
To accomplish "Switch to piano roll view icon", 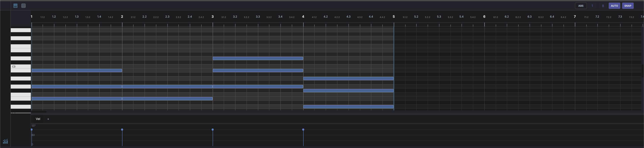I will pyautogui.click(x=15, y=6).
